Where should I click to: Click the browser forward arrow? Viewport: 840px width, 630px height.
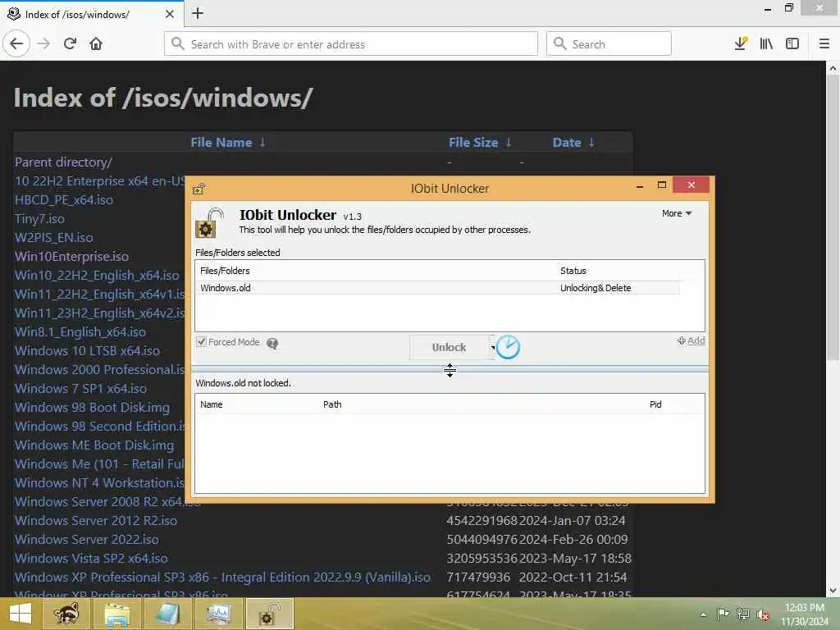44,44
